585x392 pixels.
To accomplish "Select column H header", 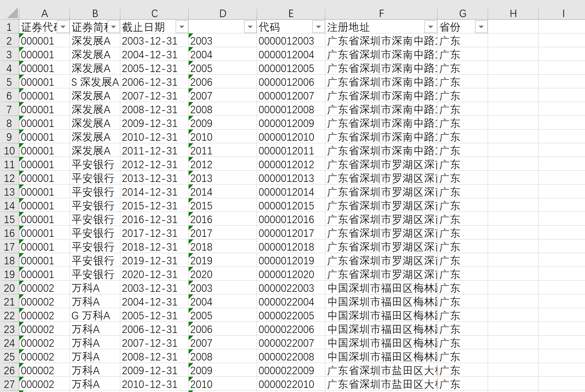I will pyautogui.click(x=513, y=13).
